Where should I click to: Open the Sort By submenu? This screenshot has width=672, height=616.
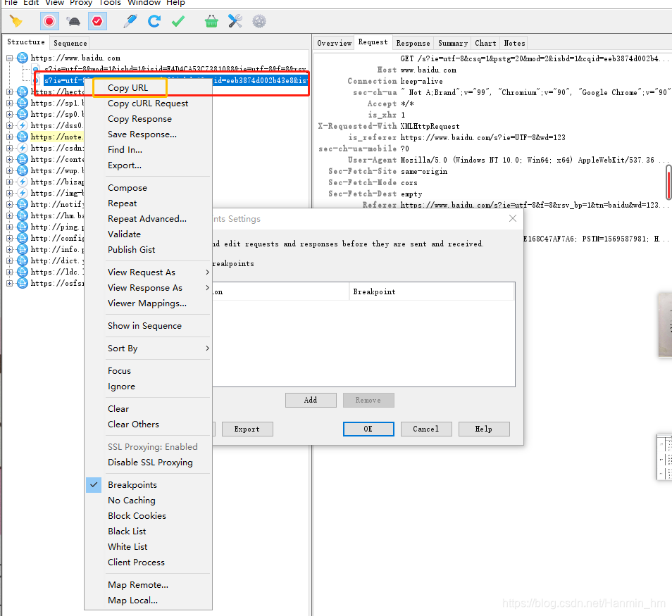point(148,348)
